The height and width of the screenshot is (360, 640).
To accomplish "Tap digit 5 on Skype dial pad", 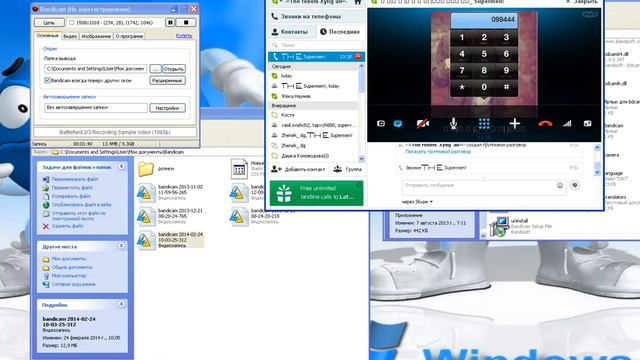I will [x=484, y=54].
